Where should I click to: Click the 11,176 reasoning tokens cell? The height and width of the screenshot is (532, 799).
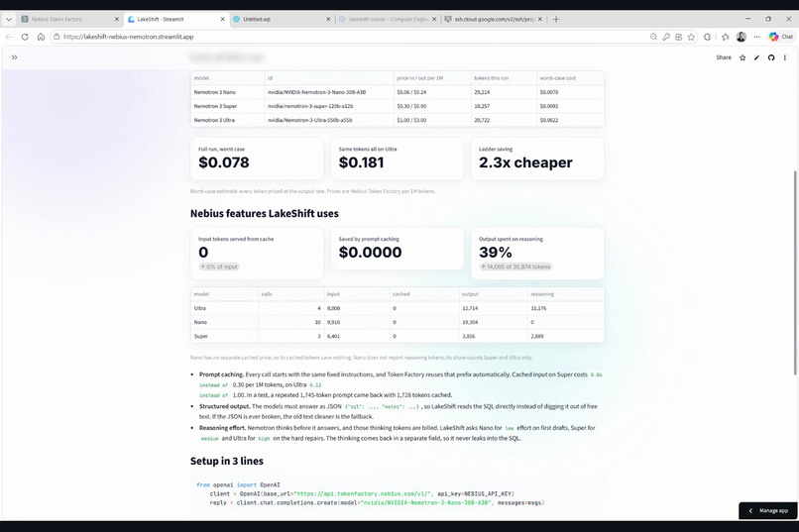[x=566, y=308]
